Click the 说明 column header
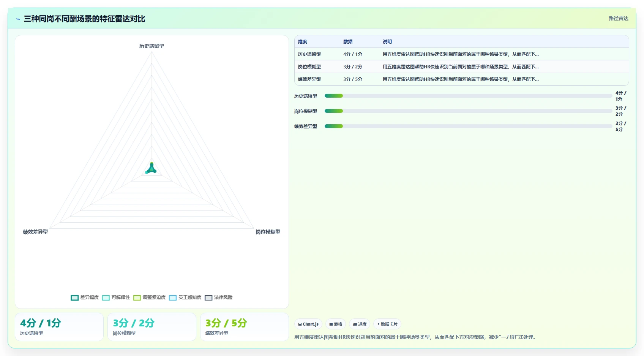 pos(387,42)
